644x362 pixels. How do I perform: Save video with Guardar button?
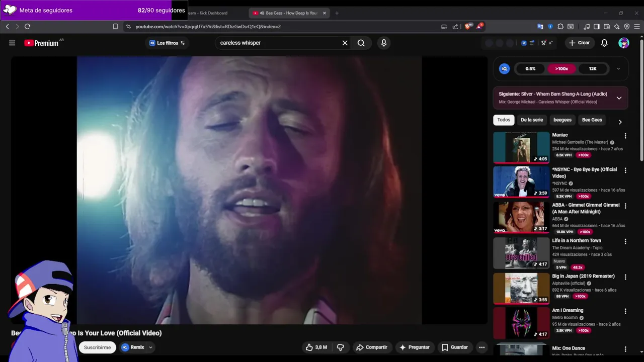(x=455, y=347)
